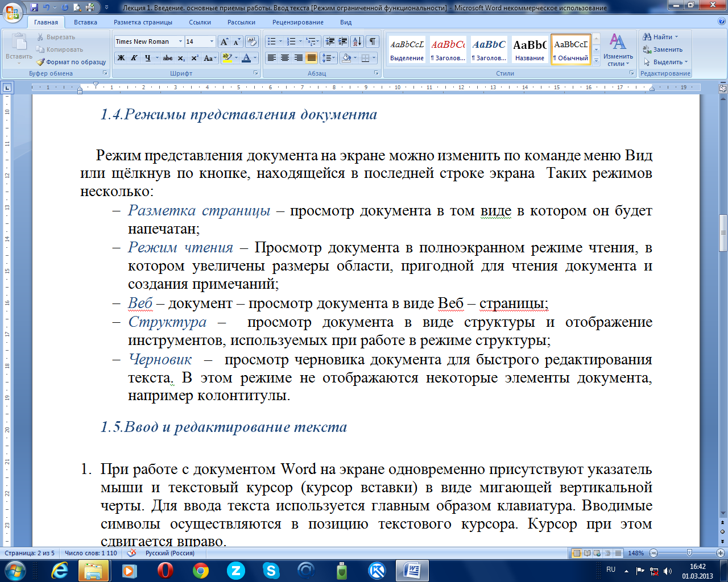
Task: Apply strikethrough formatting (abc)
Action: (167, 58)
